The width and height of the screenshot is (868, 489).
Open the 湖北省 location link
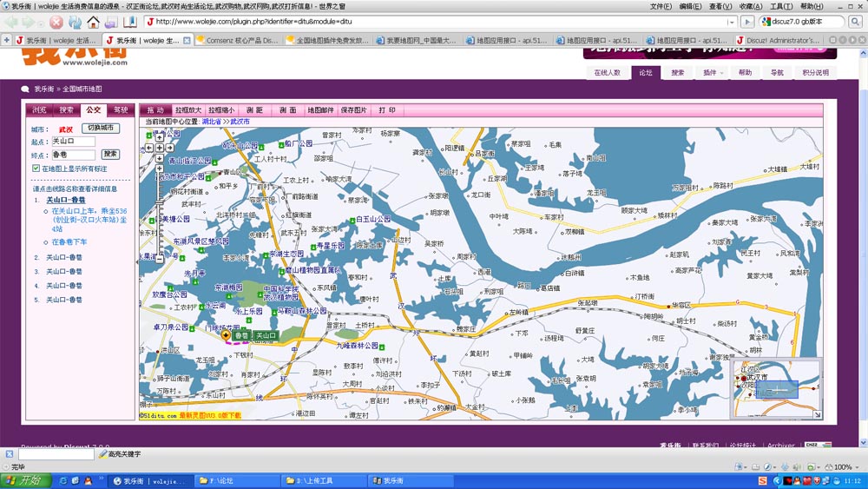pos(212,122)
